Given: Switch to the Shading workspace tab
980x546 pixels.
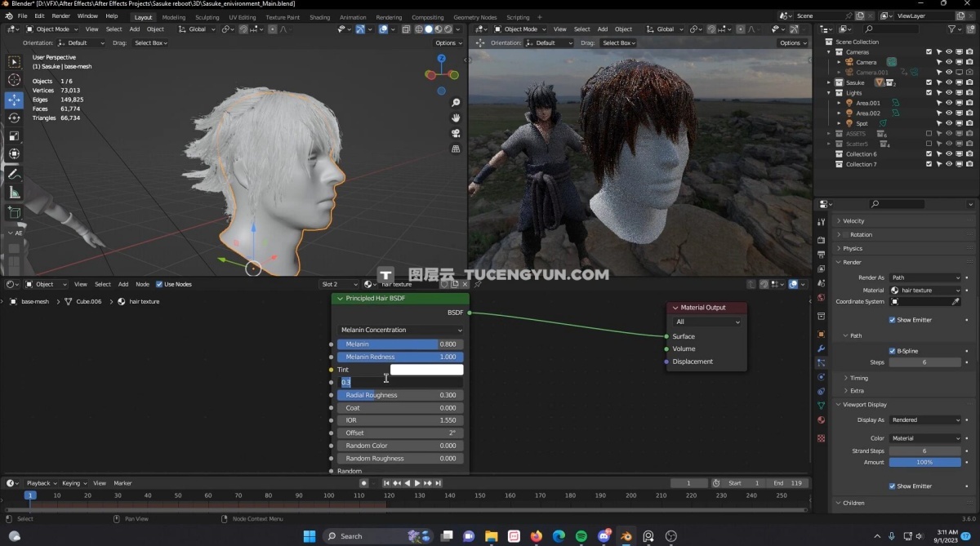Looking at the screenshot, I should click(x=319, y=17).
